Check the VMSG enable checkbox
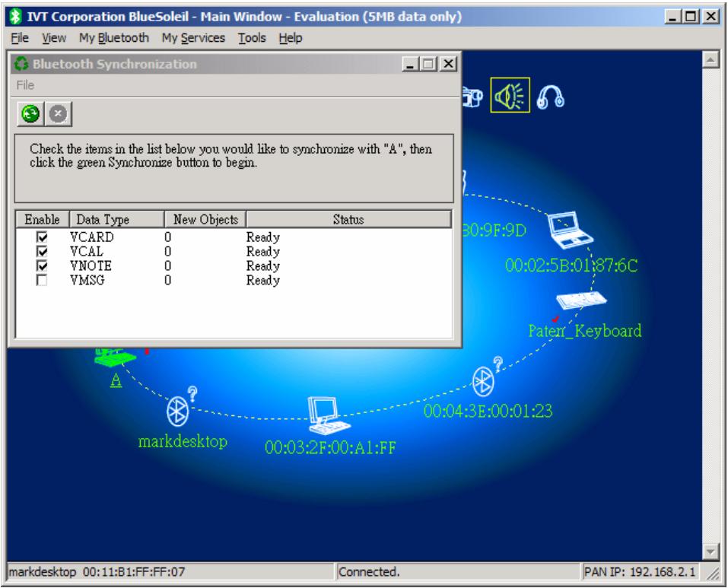The width and height of the screenshot is (728, 588). [x=42, y=281]
